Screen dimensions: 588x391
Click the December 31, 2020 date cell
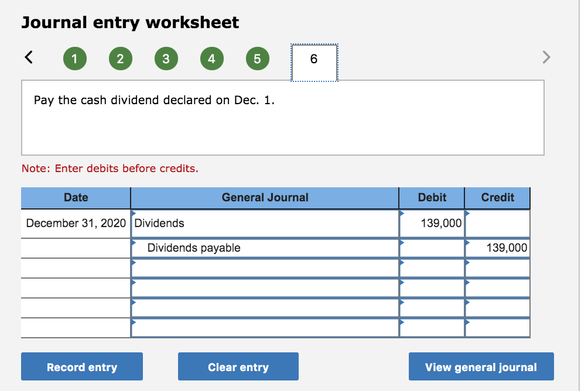(76, 224)
